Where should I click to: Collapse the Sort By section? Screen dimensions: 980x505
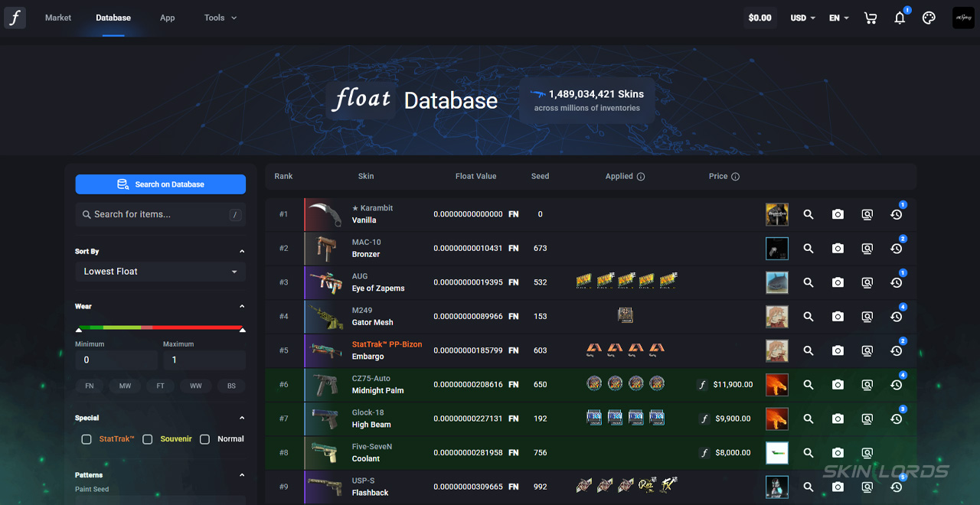(x=242, y=251)
